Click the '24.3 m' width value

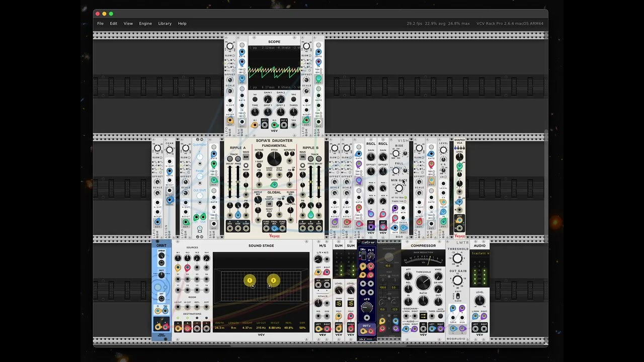(x=220, y=328)
